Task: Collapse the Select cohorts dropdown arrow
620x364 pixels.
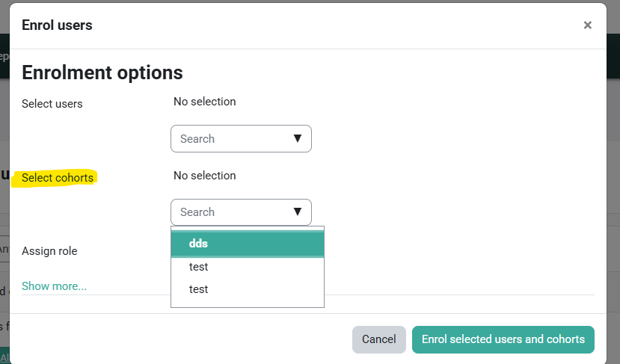Action: coord(297,212)
